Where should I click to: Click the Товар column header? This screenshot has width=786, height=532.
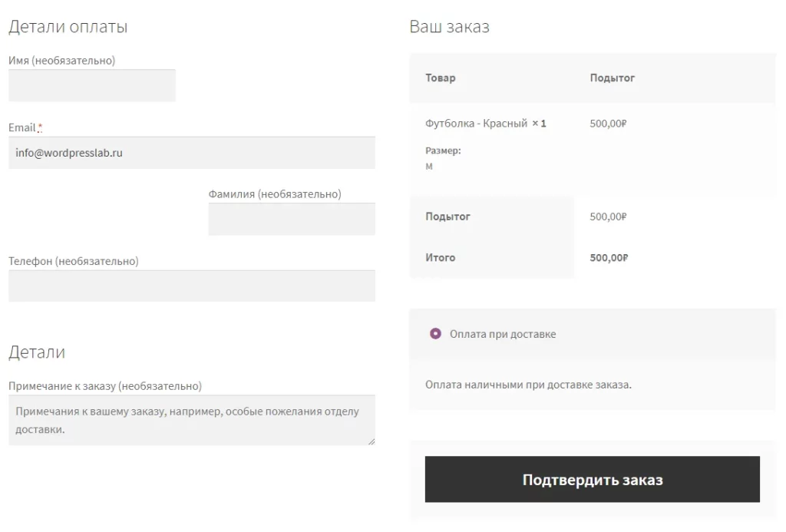coord(440,78)
